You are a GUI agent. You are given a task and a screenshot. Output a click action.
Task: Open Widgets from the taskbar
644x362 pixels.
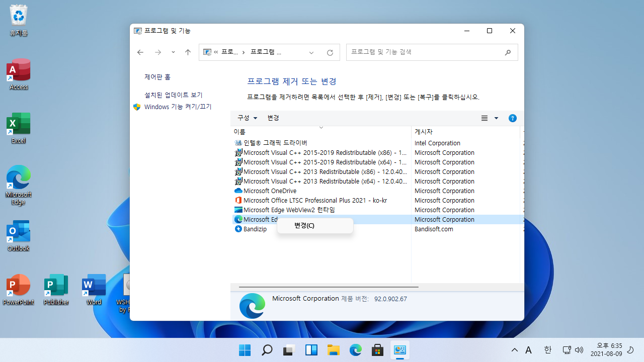pos(311,350)
